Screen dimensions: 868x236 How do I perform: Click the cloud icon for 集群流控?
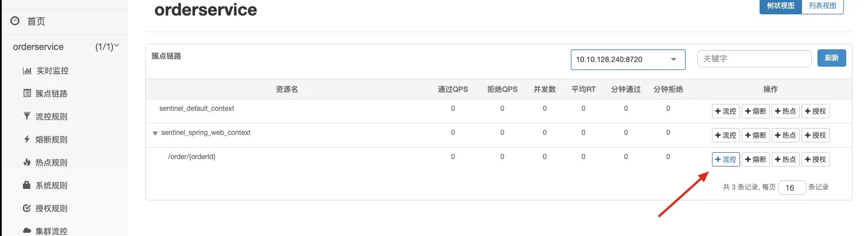pyautogui.click(x=27, y=231)
